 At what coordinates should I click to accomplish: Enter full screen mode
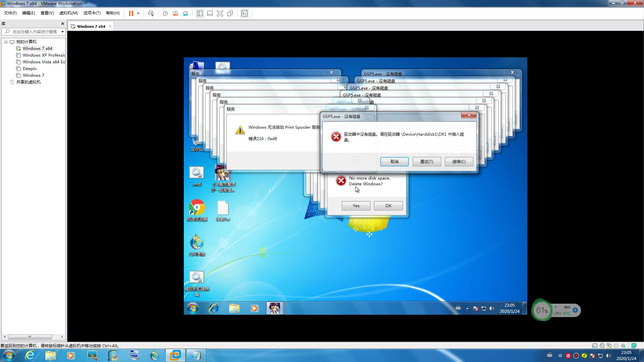220,13
